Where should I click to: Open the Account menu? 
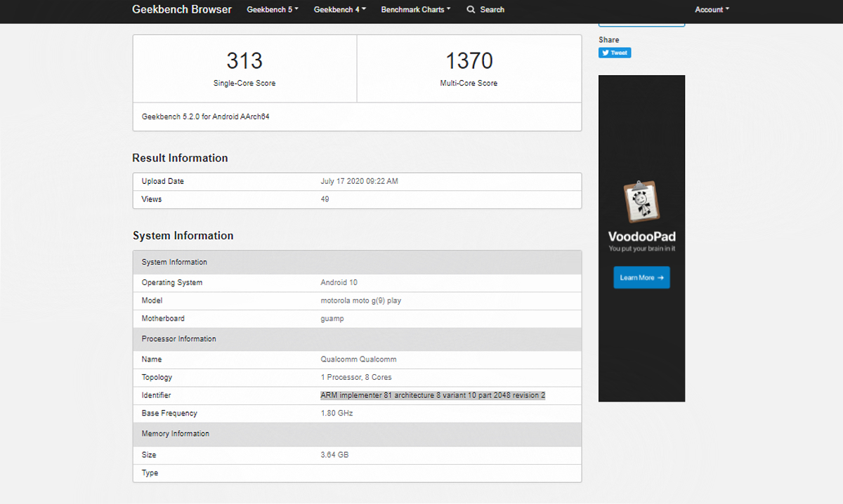click(712, 10)
